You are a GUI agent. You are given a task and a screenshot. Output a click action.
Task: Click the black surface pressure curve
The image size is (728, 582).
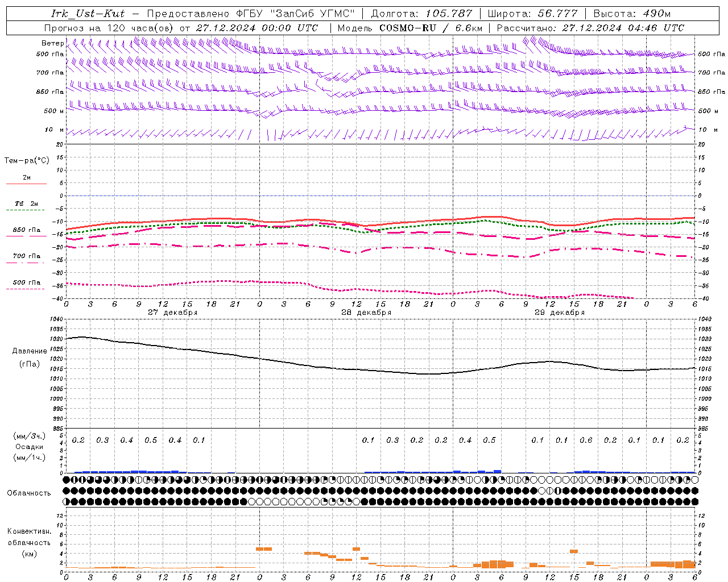coord(381,371)
